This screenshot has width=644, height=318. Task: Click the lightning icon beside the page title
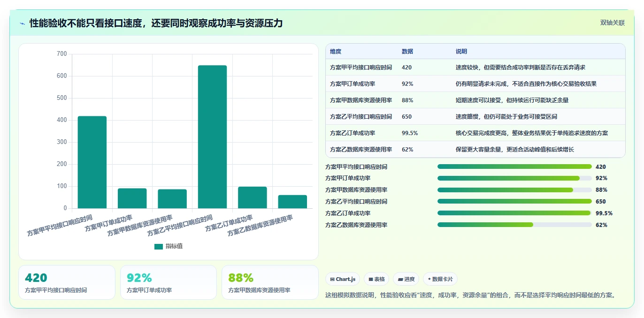tap(23, 23)
